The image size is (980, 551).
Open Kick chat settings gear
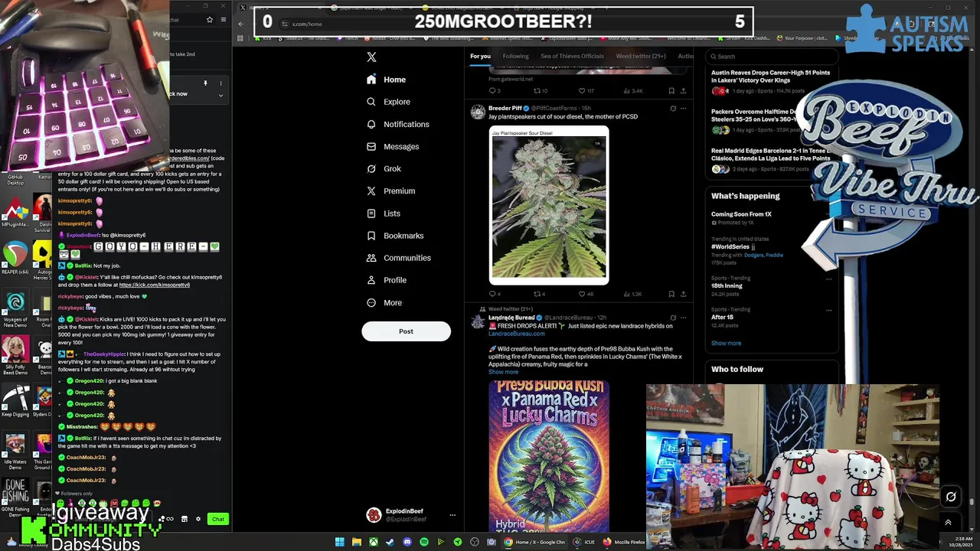coord(198,519)
